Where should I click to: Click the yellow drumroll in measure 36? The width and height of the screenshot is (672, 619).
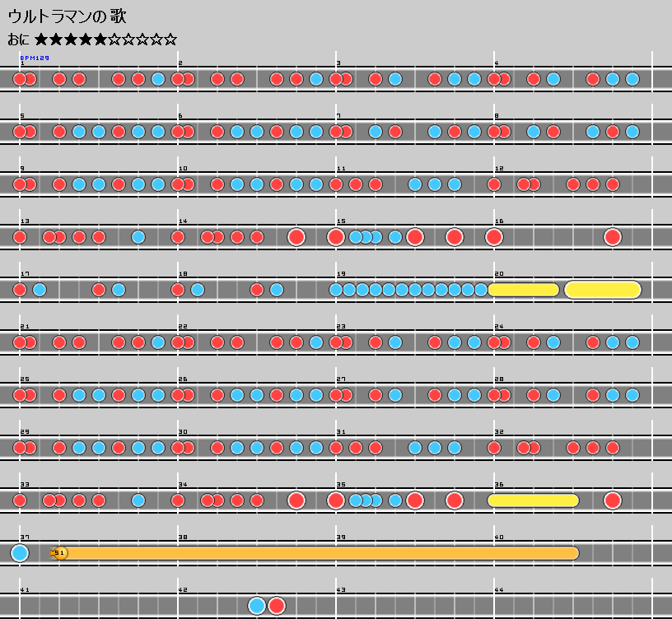pos(534,500)
